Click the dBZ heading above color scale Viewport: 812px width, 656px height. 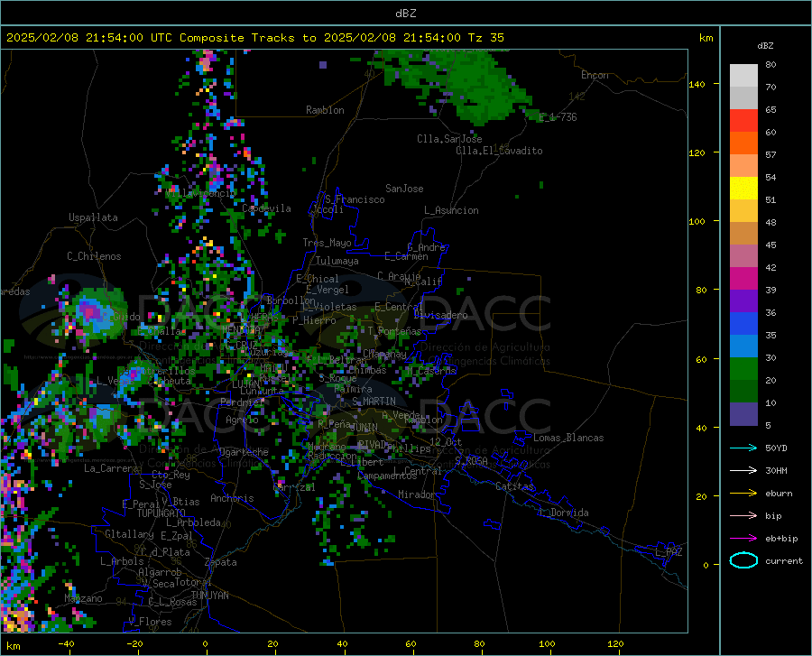tap(765, 45)
